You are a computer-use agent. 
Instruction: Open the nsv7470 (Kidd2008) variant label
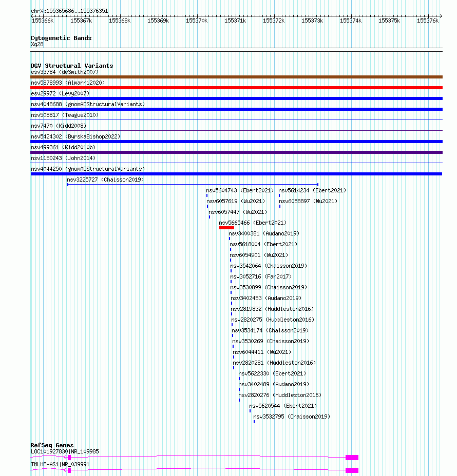(59, 126)
